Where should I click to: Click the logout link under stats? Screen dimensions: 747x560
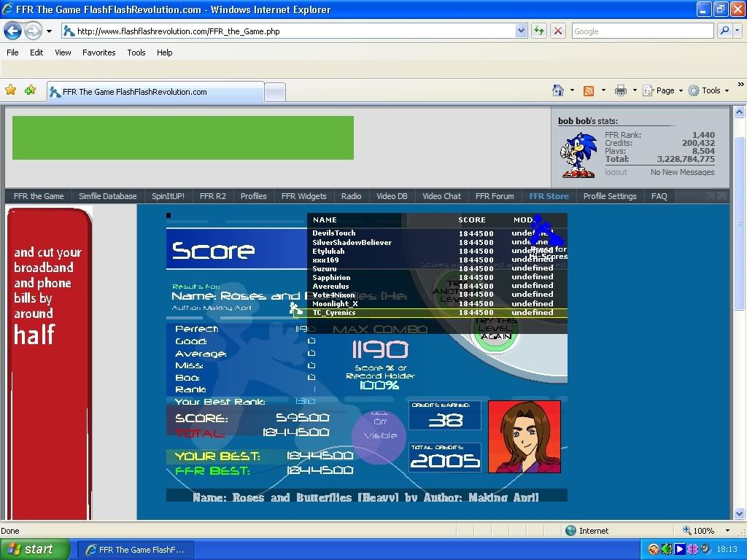616,172
